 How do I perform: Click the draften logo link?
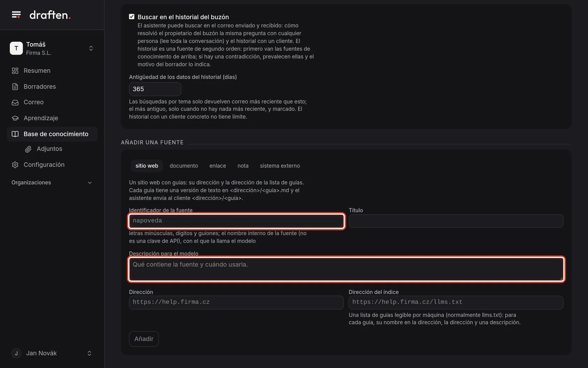(x=50, y=15)
